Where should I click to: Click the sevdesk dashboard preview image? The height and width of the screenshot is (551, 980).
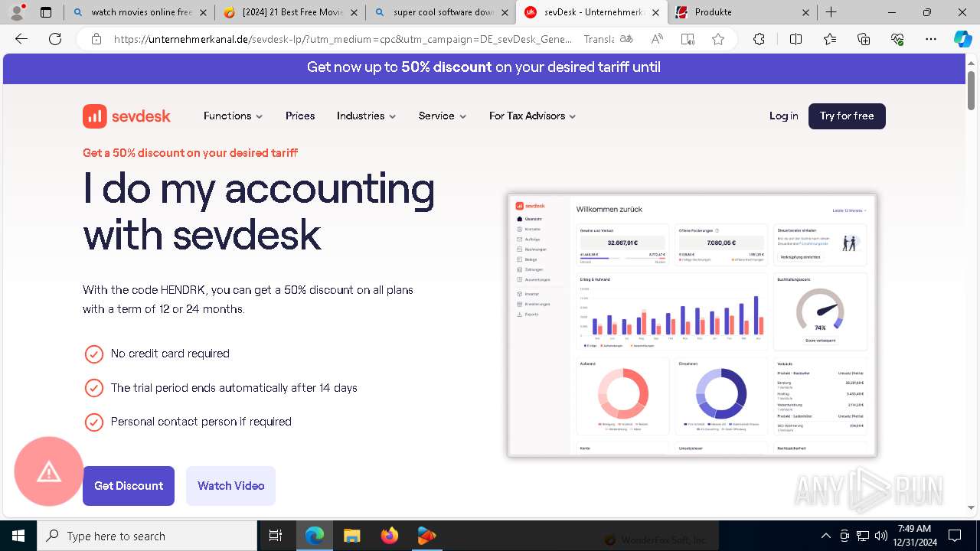click(692, 325)
